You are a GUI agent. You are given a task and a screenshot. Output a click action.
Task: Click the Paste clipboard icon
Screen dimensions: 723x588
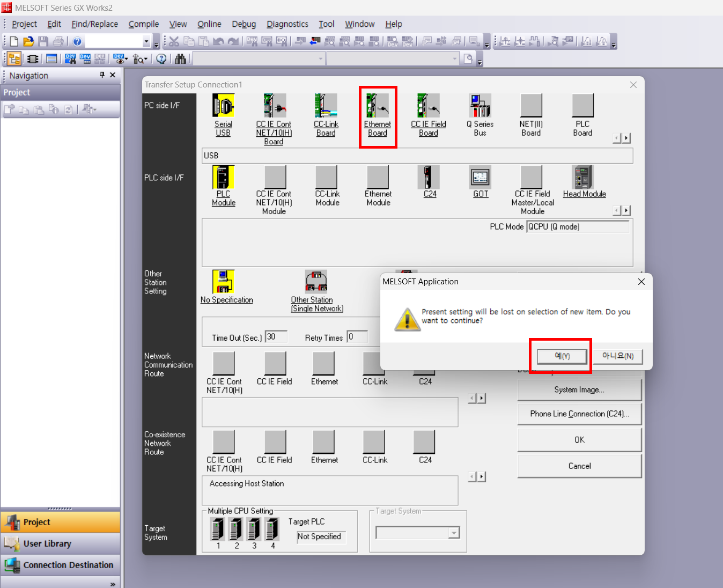(x=204, y=41)
